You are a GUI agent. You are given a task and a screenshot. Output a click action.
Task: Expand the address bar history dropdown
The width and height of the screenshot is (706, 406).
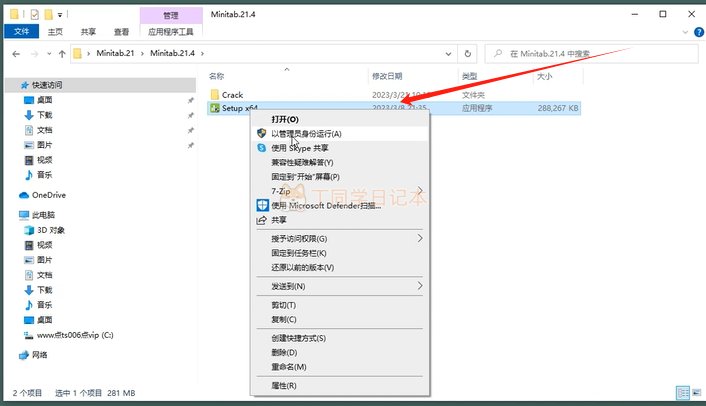coord(448,54)
